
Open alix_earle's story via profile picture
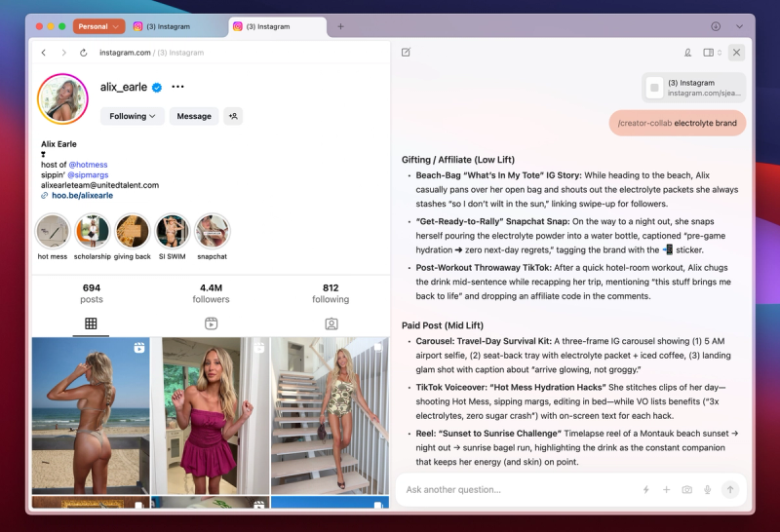tap(62, 98)
